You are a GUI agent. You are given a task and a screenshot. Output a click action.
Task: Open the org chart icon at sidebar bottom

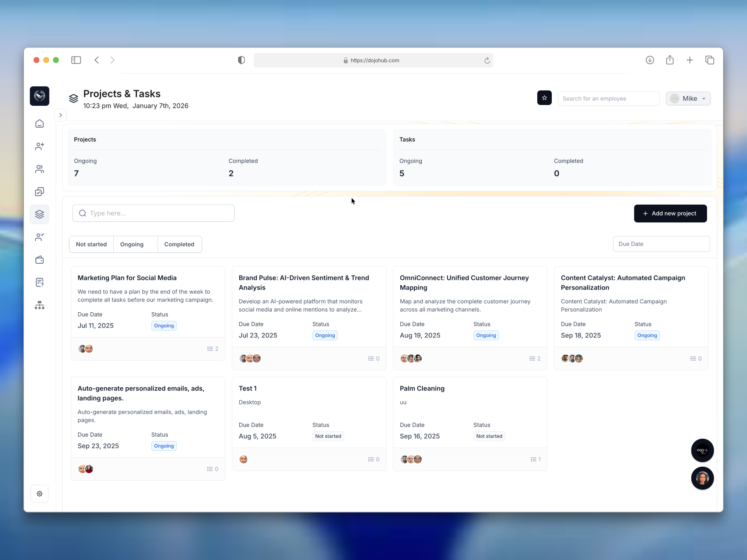tap(39, 305)
